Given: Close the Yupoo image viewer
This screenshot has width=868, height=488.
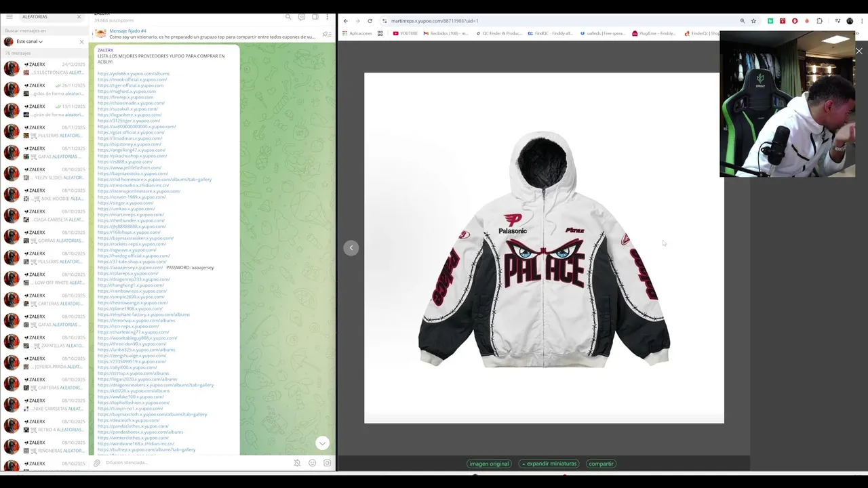Looking at the screenshot, I should click(859, 51).
